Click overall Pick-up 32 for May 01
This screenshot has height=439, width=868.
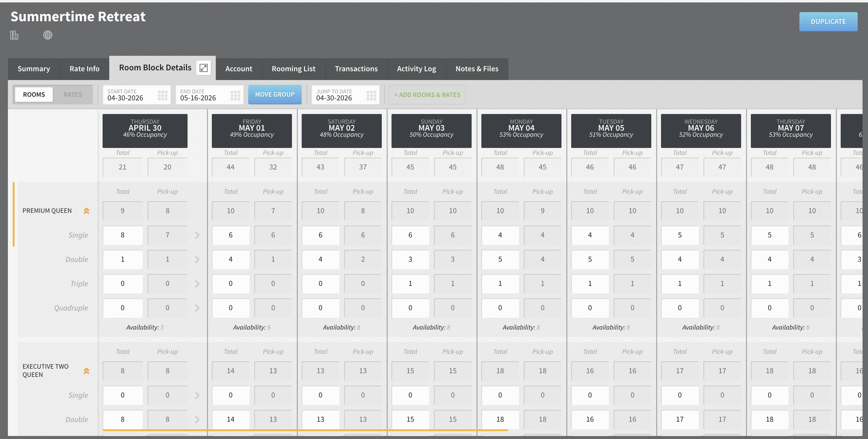coord(273,167)
